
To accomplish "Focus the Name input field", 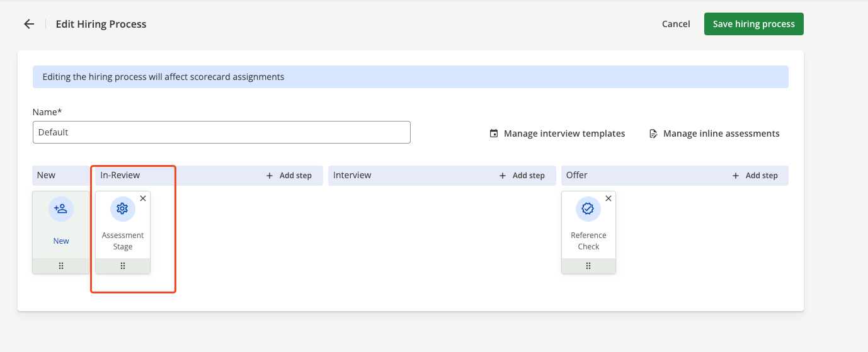I will coord(221,132).
